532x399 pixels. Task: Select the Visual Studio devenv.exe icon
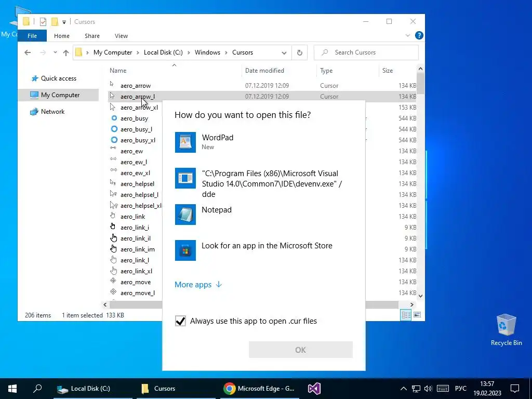(185, 178)
